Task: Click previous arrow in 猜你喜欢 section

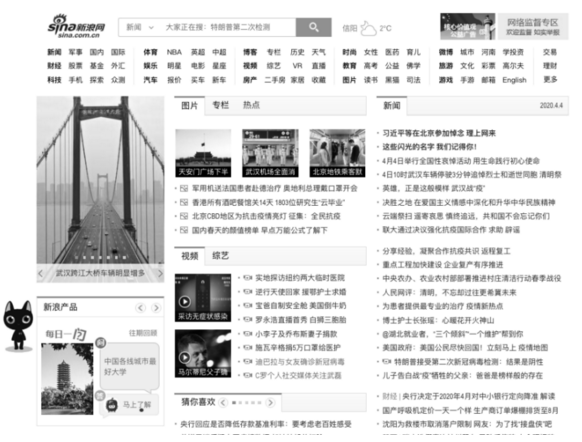Action: point(223,403)
